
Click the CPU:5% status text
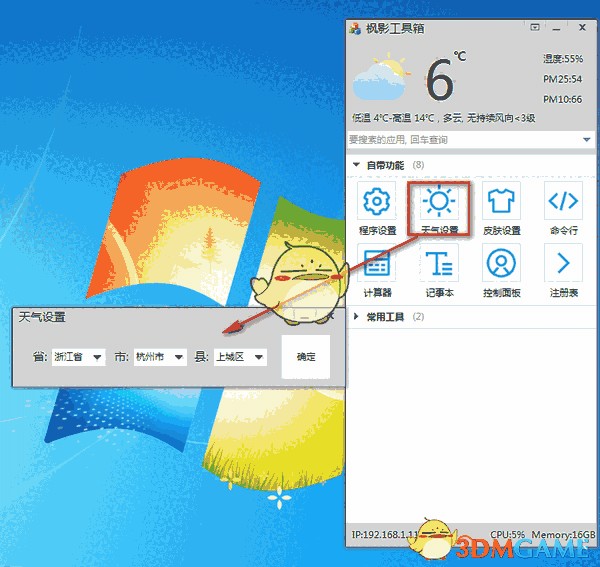pos(507,534)
